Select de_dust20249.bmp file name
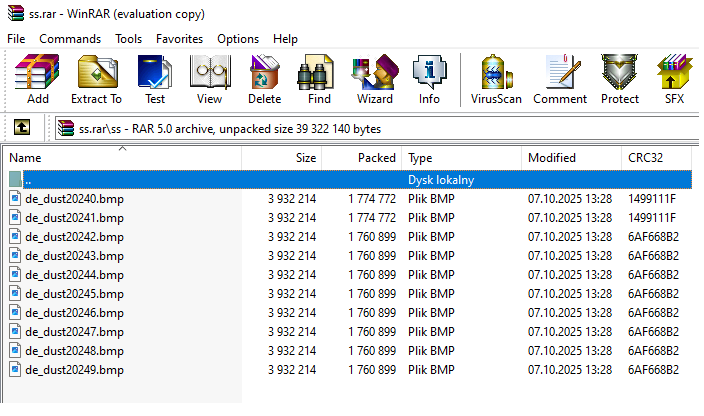 [75, 370]
